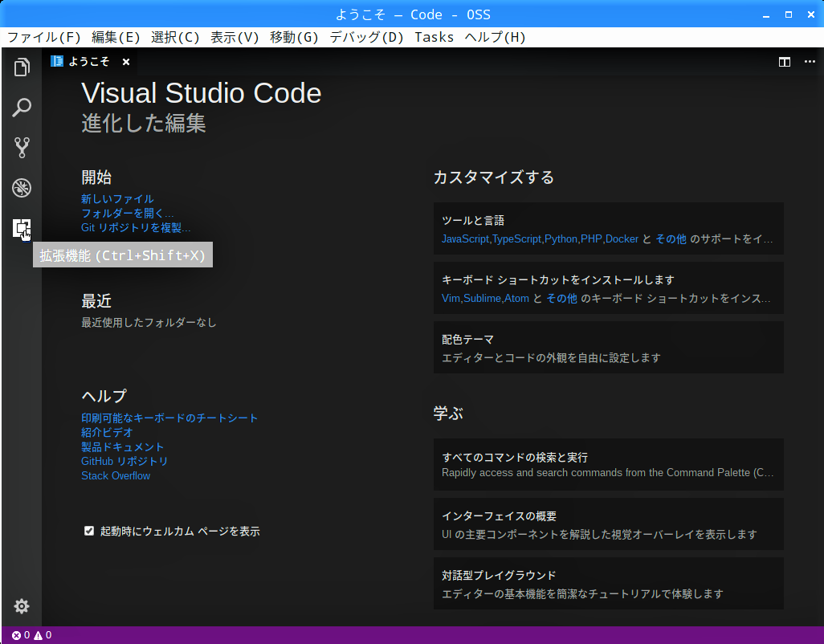Image resolution: width=824 pixels, height=644 pixels.
Task: Toggle 起動時にウェルカム ページを表示 checkbox
Action: [x=89, y=531]
